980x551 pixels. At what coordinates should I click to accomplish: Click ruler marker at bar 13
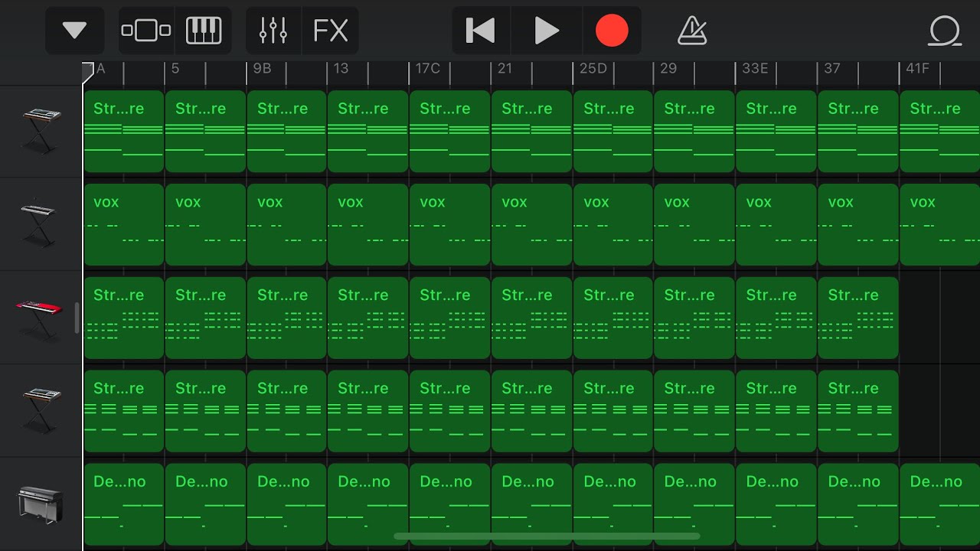coord(341,69)
